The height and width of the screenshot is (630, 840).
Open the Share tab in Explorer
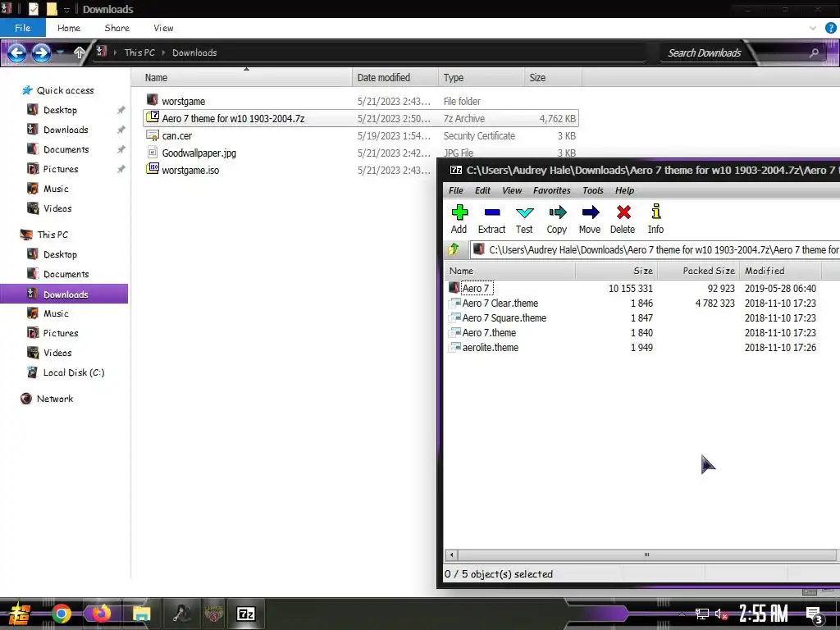116,28
